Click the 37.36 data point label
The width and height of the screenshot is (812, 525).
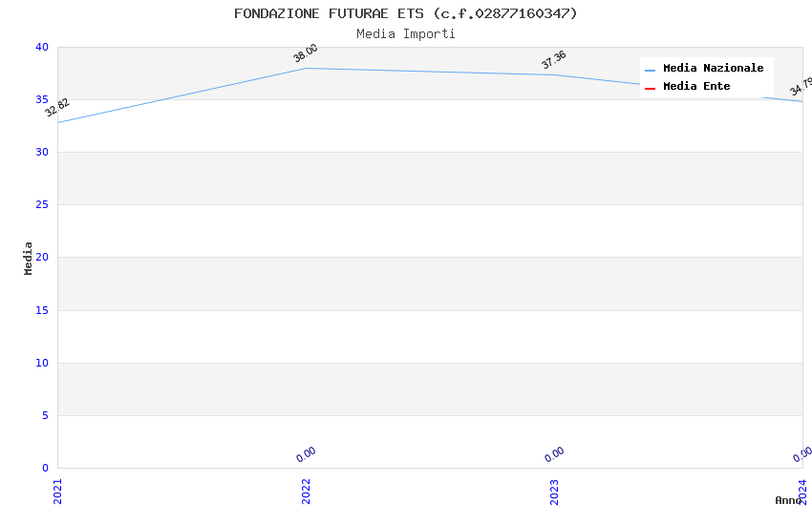click(x=554, y=60)
